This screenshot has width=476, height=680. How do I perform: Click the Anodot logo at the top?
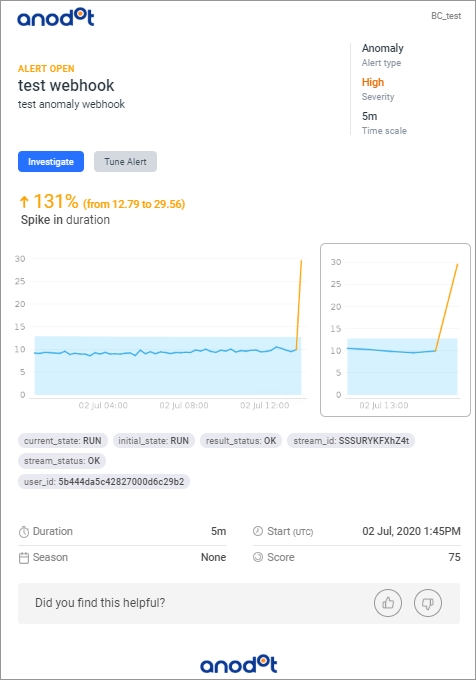55,18
